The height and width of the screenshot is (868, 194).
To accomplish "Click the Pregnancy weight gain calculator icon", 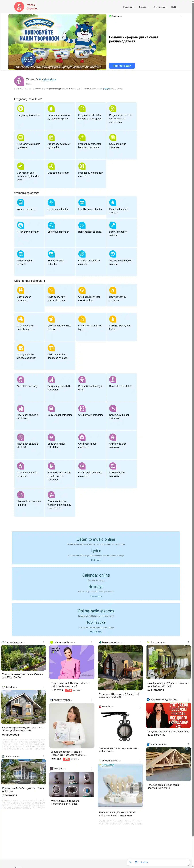I will [82, 166].
